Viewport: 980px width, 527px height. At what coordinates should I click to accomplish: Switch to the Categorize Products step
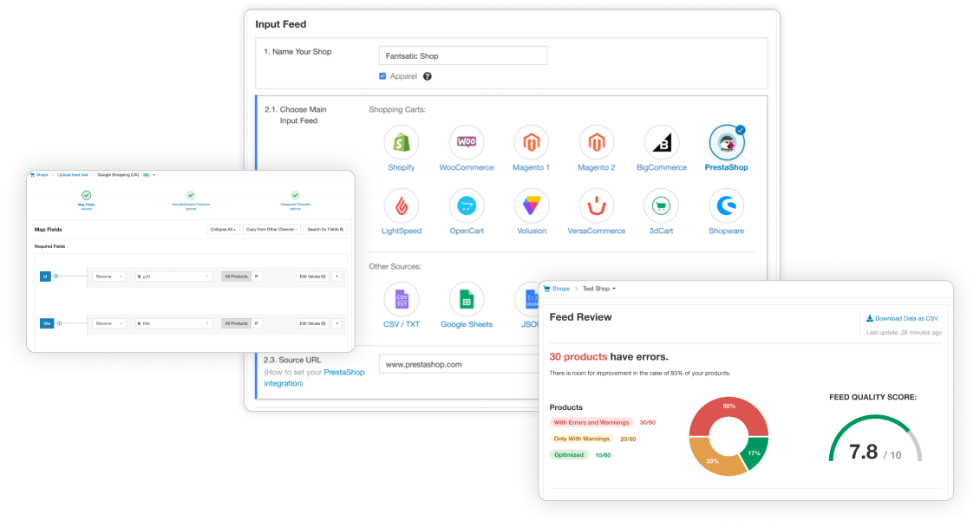[295, 197]
